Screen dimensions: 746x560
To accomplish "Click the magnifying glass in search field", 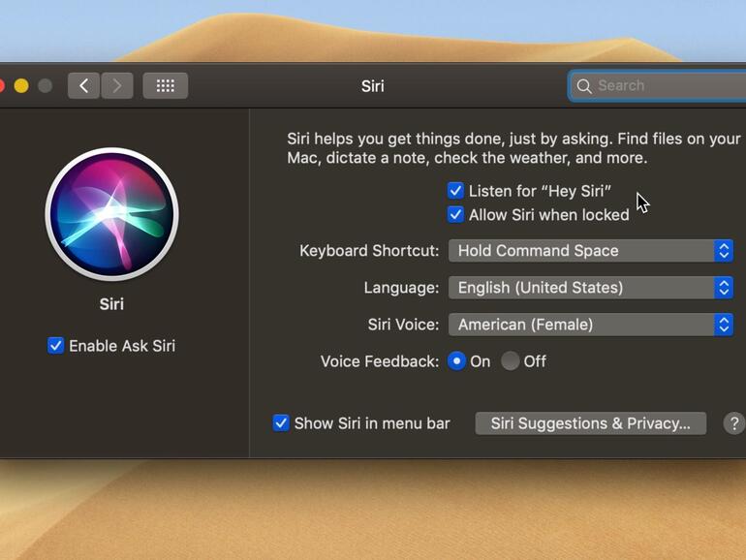I will pos(584,86).
